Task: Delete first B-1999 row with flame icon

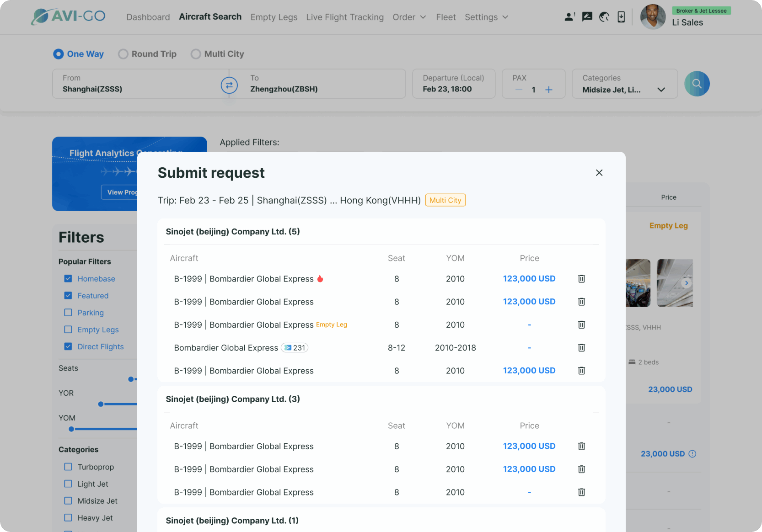Action: point(581,279)
